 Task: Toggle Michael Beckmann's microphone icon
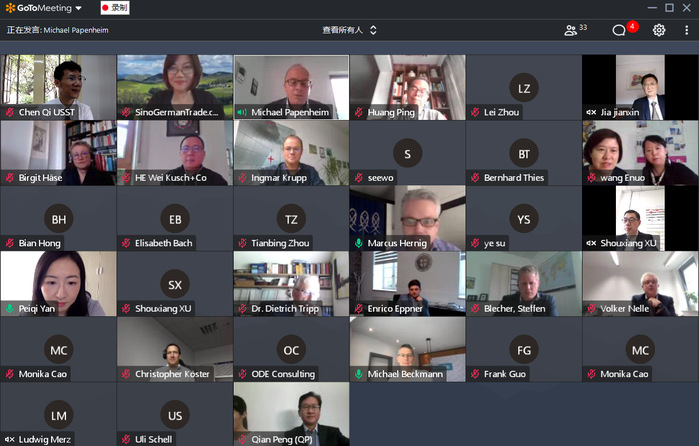click(x=358, y=374)
